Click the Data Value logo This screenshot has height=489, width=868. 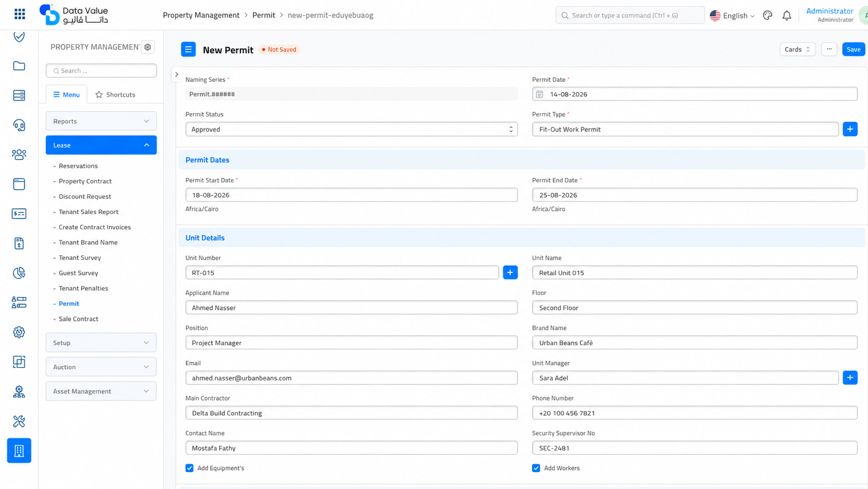[x=74, y=15]
